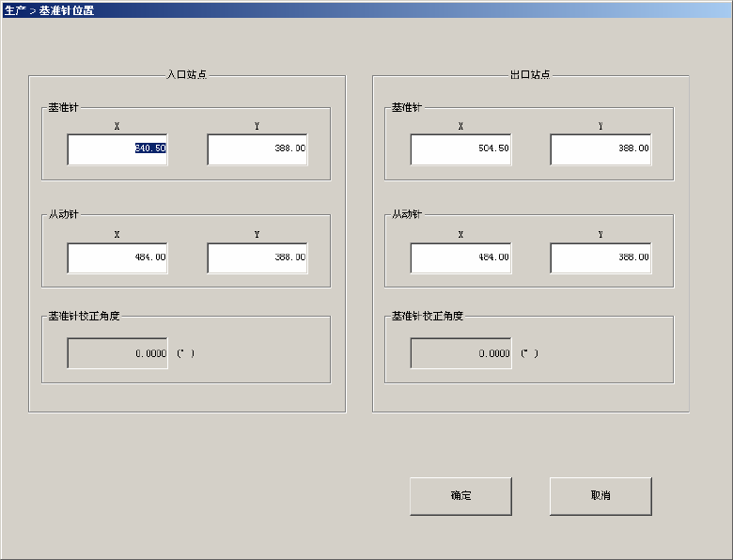This screenshot has height=560, width=733.
Task: Click the 出口站点 从动针 X field
Action: [x=460, y=258]
